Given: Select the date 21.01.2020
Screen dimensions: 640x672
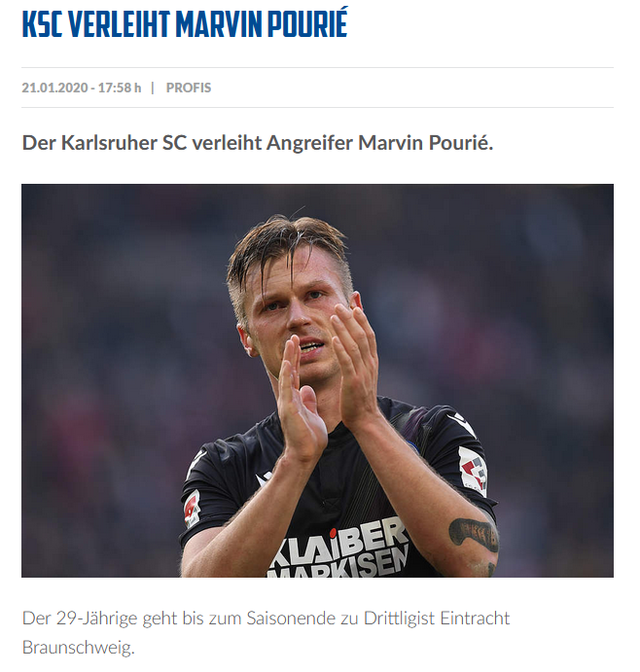Looking at the screenshot, I should [x=54, y=88].
